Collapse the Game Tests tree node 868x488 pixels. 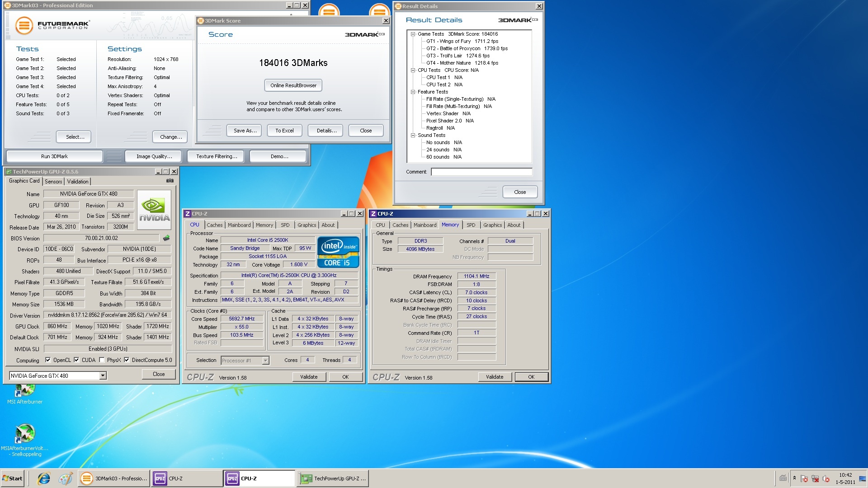[x=413, y=34]
